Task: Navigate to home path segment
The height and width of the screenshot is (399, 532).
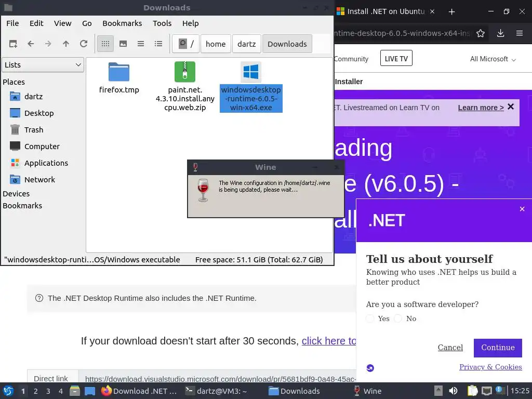Action: [216, 44]
